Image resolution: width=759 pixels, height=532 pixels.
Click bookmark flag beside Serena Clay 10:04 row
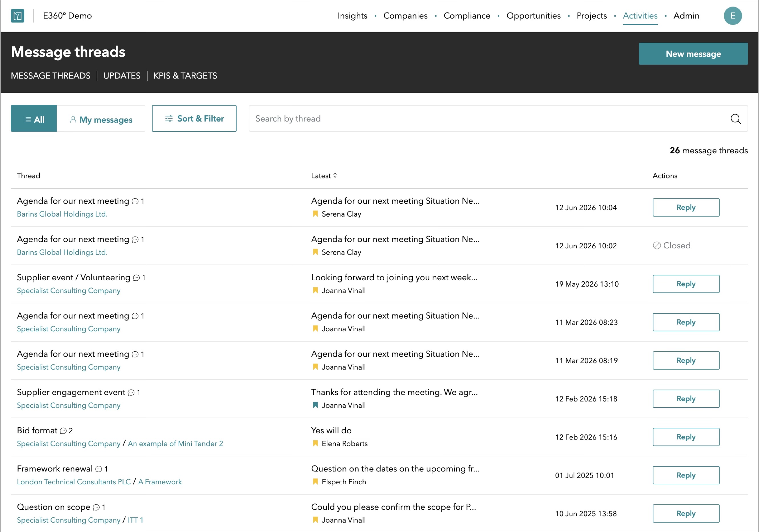tap(315, 214)
